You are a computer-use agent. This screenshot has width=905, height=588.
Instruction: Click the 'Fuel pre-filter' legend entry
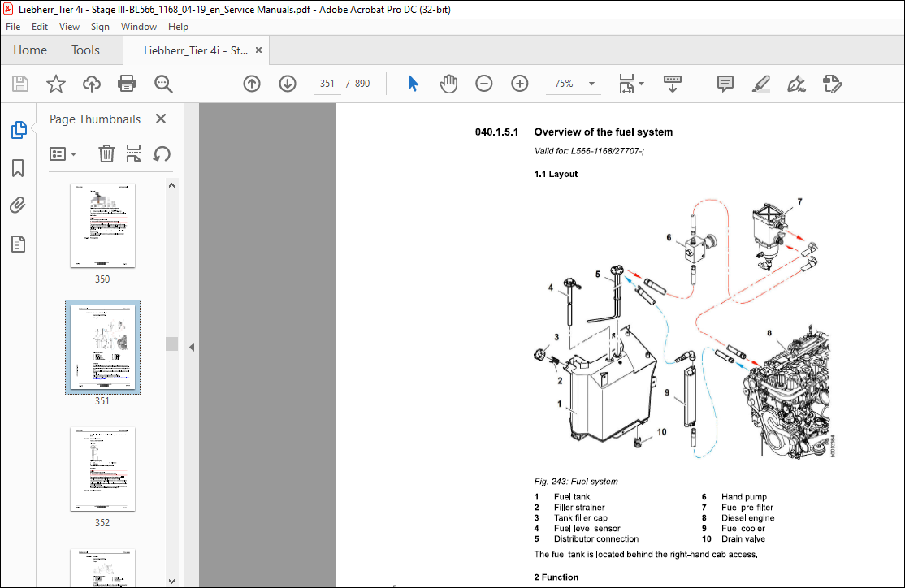click(x=747, y=508)
